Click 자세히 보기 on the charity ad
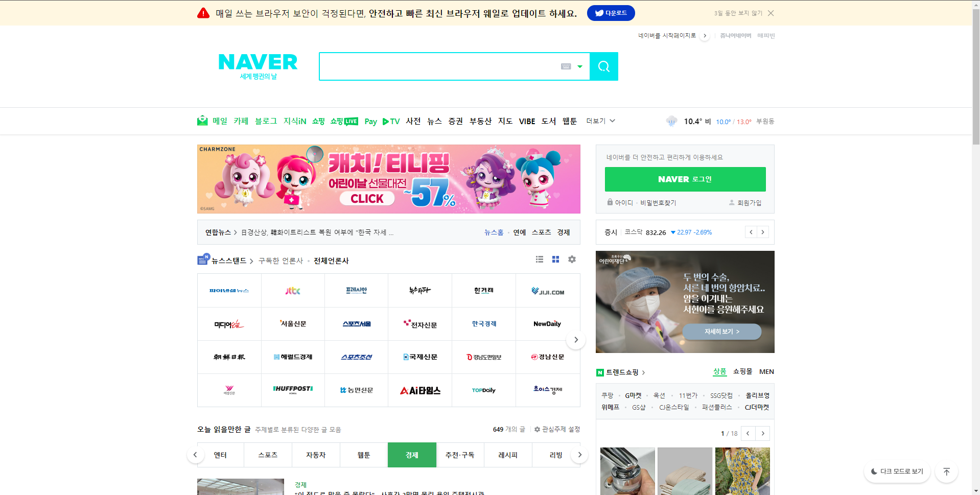The height and width of the screenshot is (495, 980). coord(721,332)
